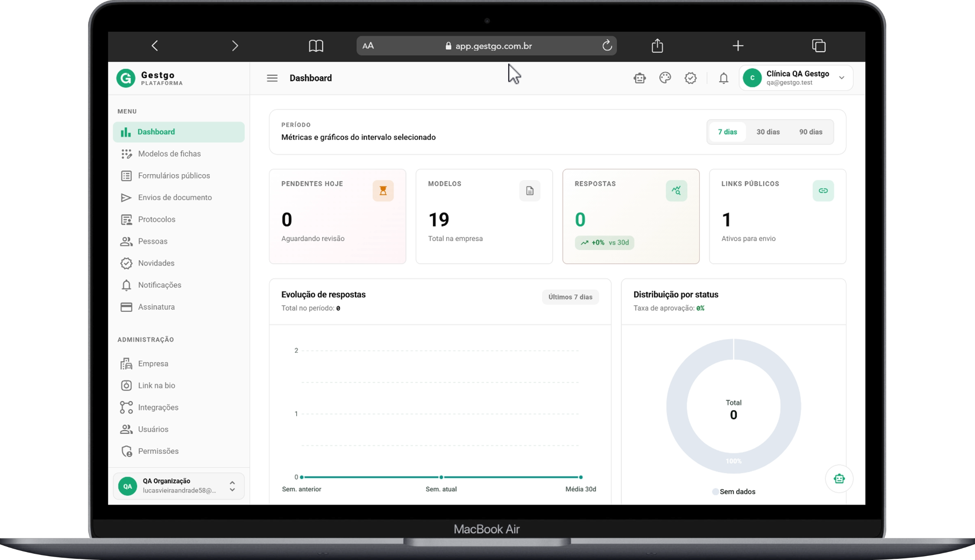975x560 pixels.
Task: Click the Links Públicos count 1
Action: (726, 220)
